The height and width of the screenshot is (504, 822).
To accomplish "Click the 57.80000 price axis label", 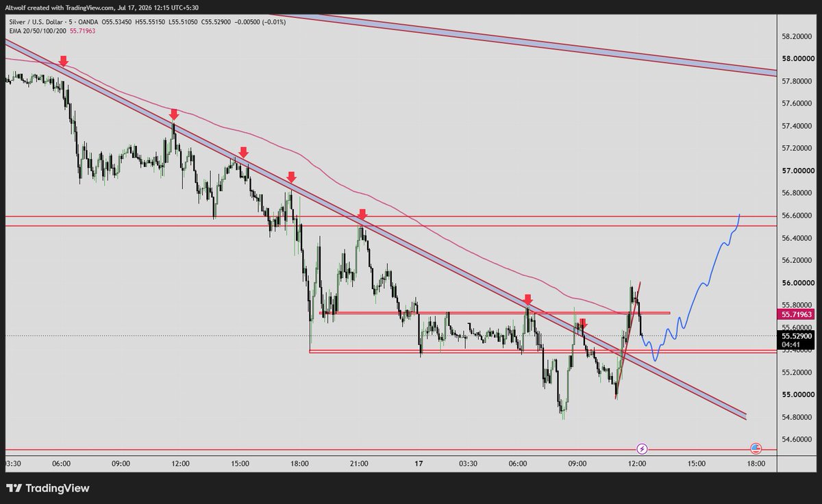I will 797,81.
